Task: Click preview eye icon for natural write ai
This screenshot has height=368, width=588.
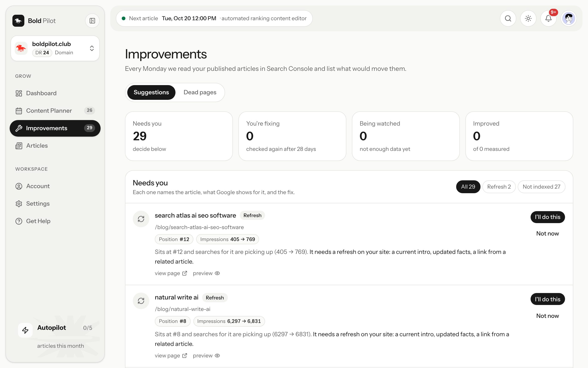Action: click(218, 356)
